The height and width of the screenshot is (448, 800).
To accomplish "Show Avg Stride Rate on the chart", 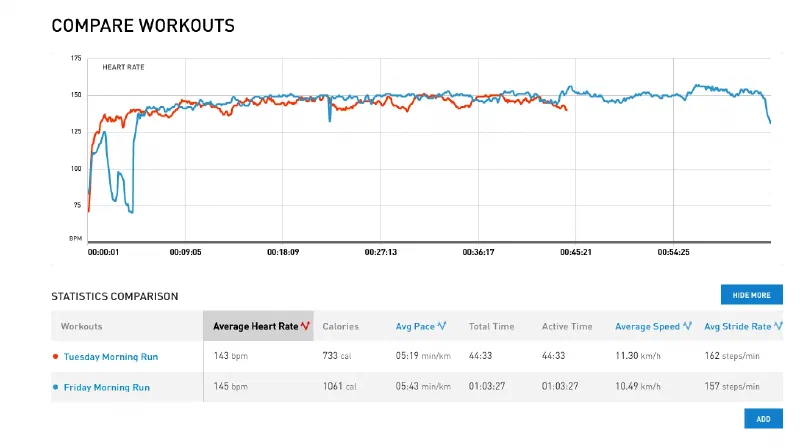I will [737, 326].
